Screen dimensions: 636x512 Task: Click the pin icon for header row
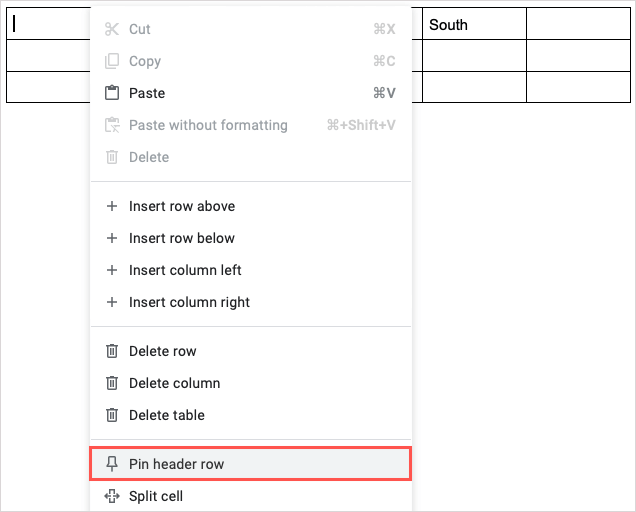click(112, 464)
